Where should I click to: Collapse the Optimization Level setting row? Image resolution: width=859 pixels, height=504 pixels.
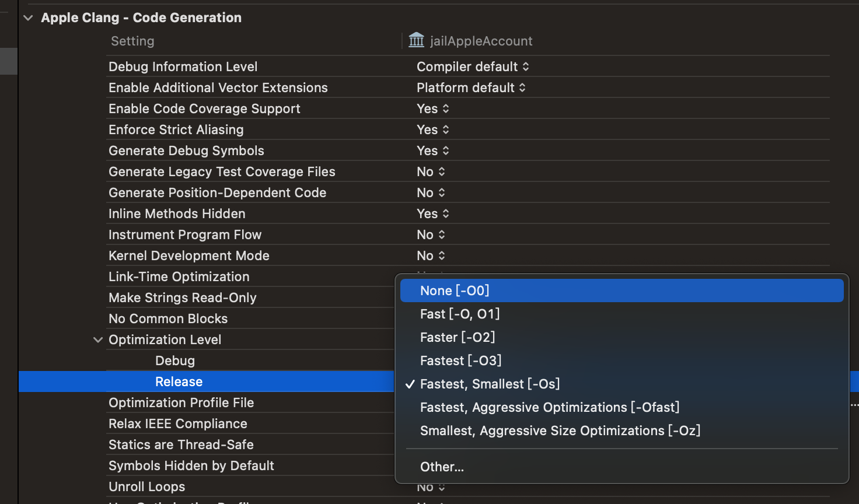[98, 340]
